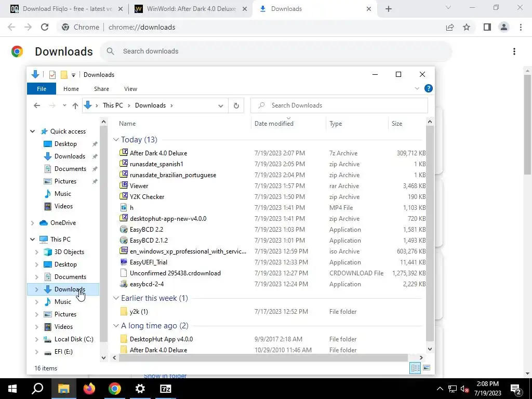Screen dimensions: 532x399
Task: Select desktophut-app-new-v4.0.0 zip file
Action: (168, 219)
